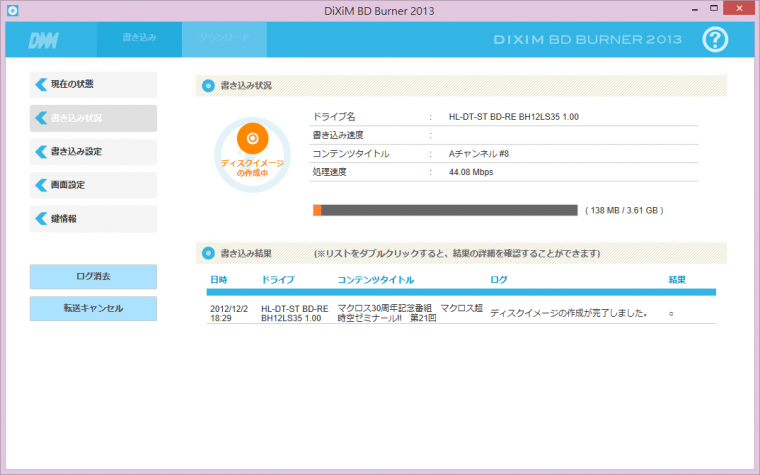
Task: Click the disc image progress bar
Action: pyautogui.click(x=445, y=211)
